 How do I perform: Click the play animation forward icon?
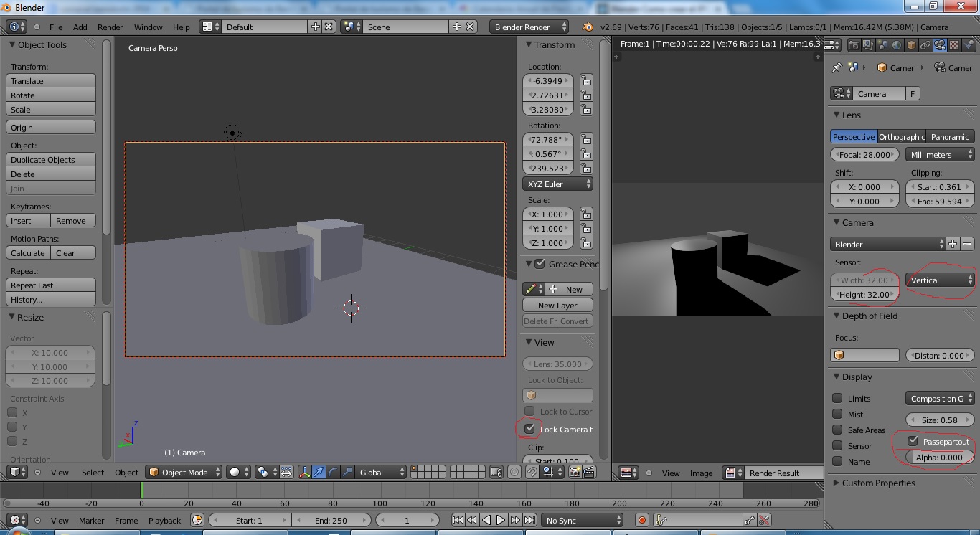point(501,520)
